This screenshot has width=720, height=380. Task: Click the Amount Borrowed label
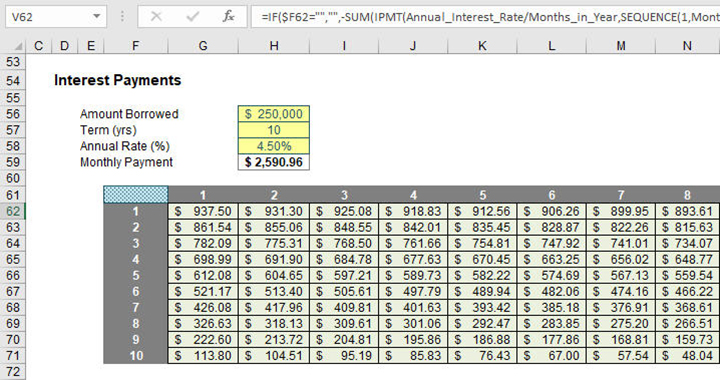(x=129, y=114)
